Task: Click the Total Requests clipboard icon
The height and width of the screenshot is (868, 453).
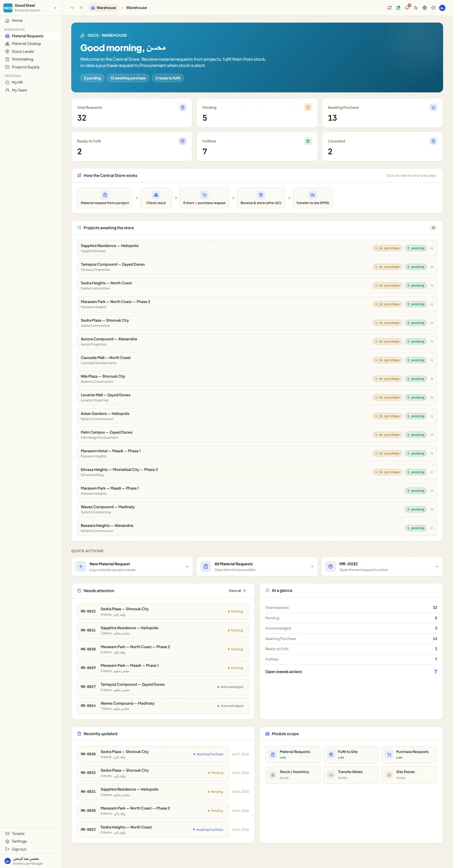Action: coord(183,108)
